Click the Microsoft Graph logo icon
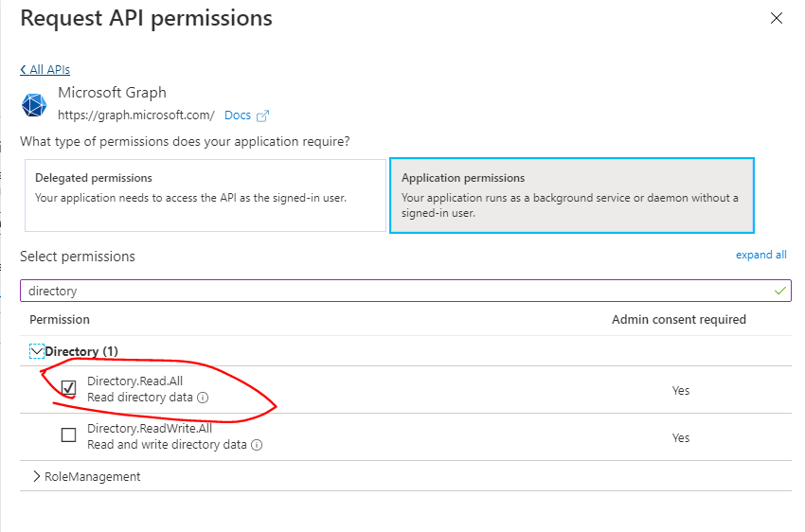 point(34,105)
